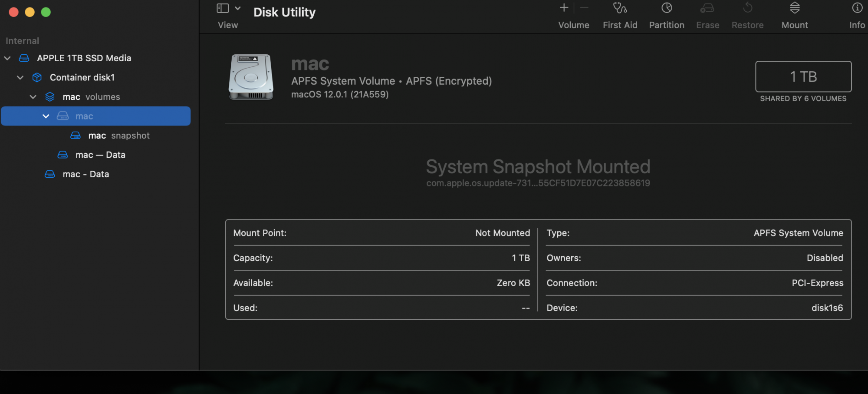Select the mac snapshot item
This screenshot has width=868, height=394.
pyautogui.click(x=119, y=136)
